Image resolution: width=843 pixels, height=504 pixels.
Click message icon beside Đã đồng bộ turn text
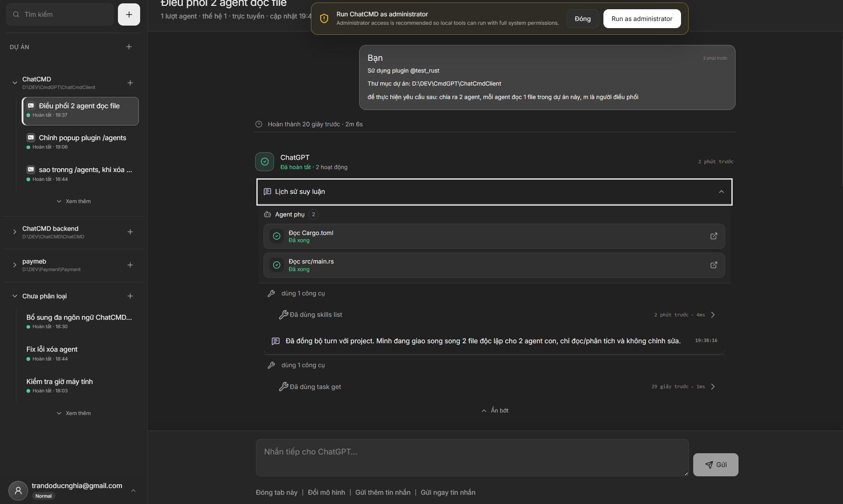point(276,341)
